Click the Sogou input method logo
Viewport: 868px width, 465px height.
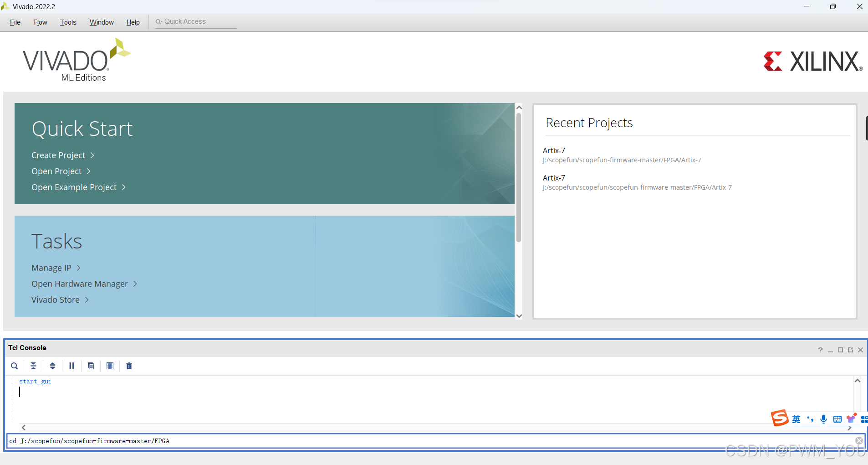coord(780,418)
